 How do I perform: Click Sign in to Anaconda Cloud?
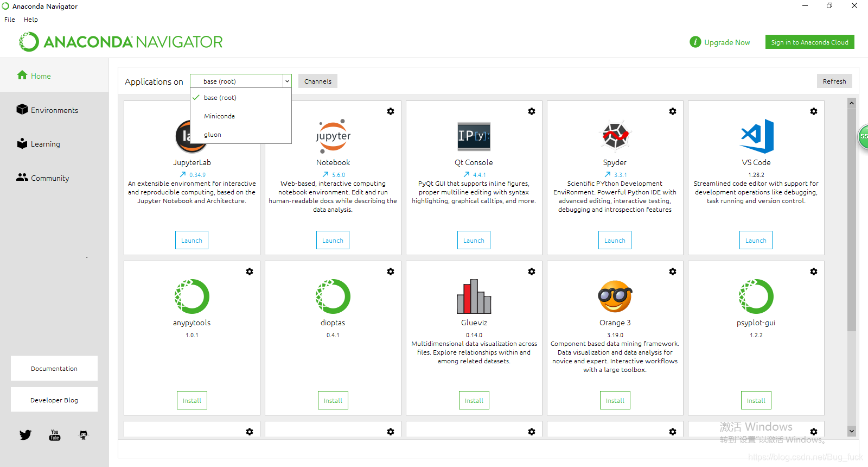click(x=810, y=42)
